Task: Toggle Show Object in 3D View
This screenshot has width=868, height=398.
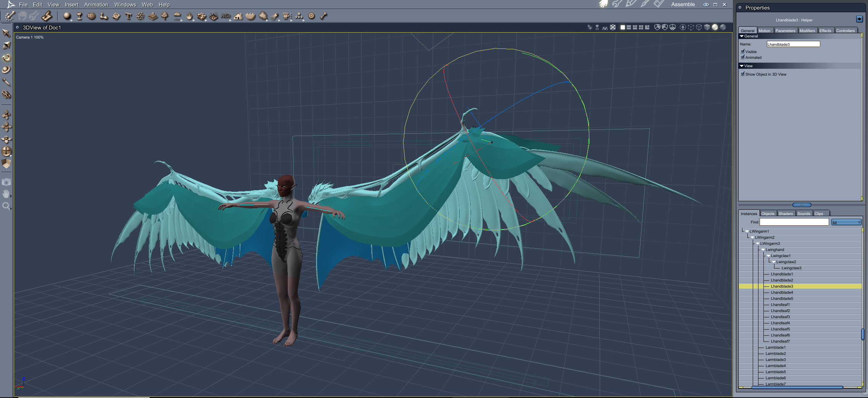Action: tap(743, 74)
